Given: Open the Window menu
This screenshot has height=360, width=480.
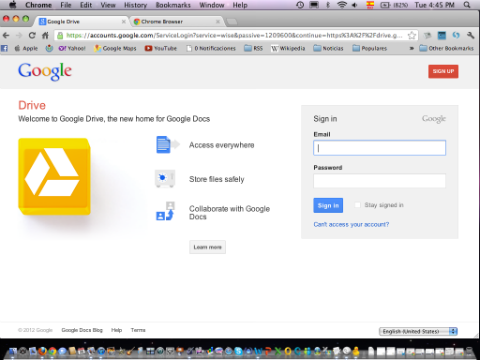Looking at the screenshot, I should tap(212, 5).
